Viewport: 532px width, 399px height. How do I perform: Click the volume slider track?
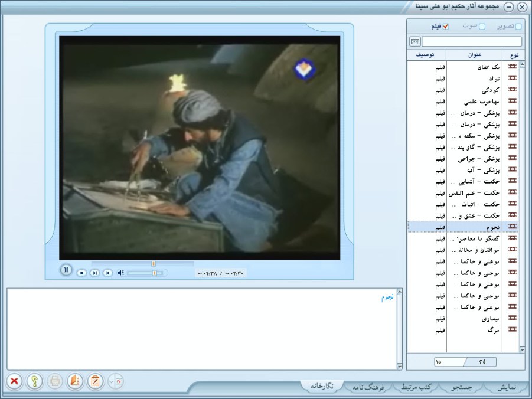142,273
